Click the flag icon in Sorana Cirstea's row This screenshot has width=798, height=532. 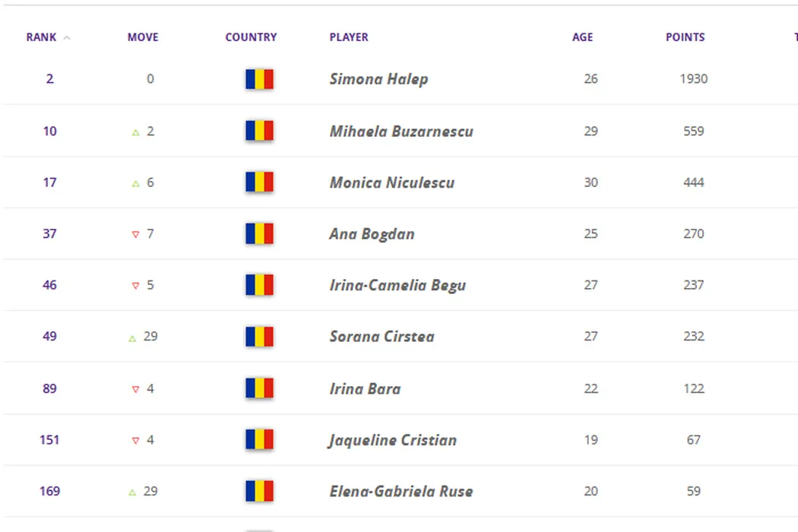click(x=259, y=337)
